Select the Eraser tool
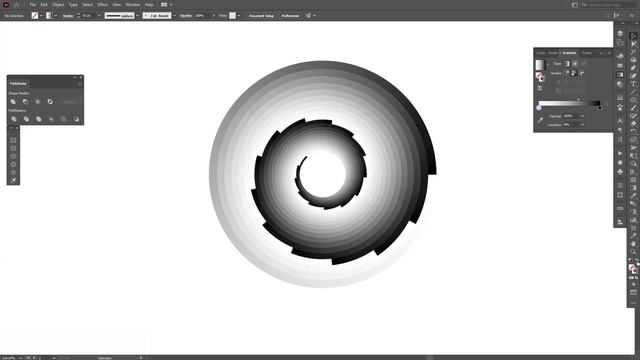The height and width of the screenshot is (360, 640). click(x=633, y=124)
